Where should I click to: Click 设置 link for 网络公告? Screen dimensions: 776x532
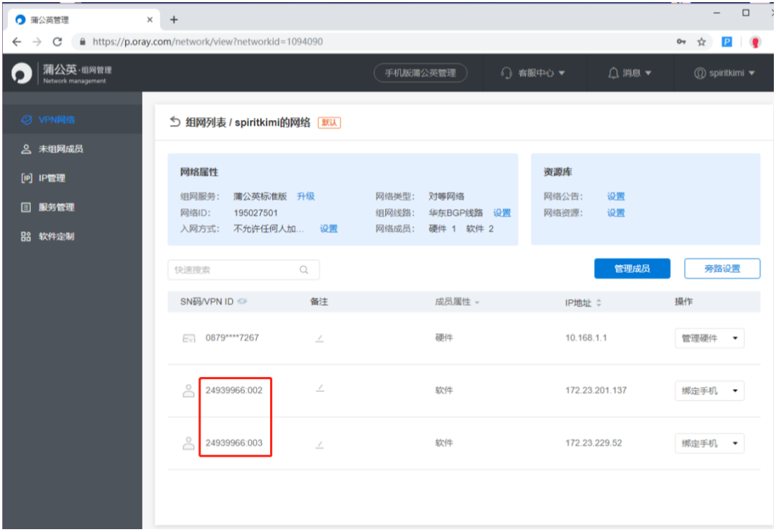616,196
